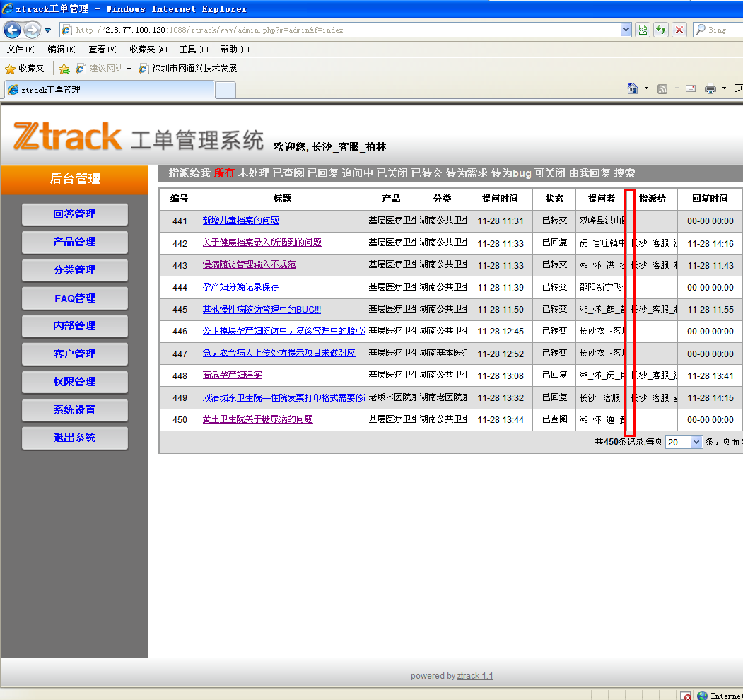Click the Internet zone globe icon
Image resolution: width=743 pixels, height=700 pixels.
[702, 695]
